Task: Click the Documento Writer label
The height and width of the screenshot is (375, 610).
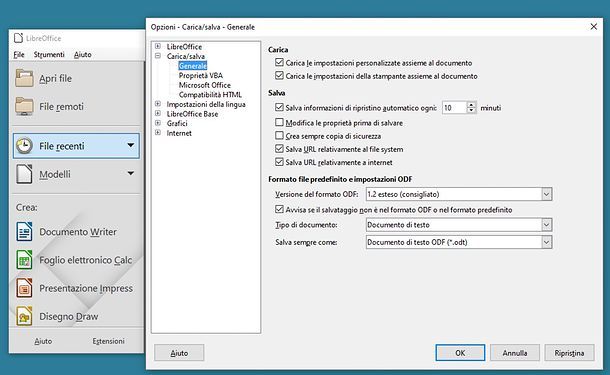Action: point(78,232)
